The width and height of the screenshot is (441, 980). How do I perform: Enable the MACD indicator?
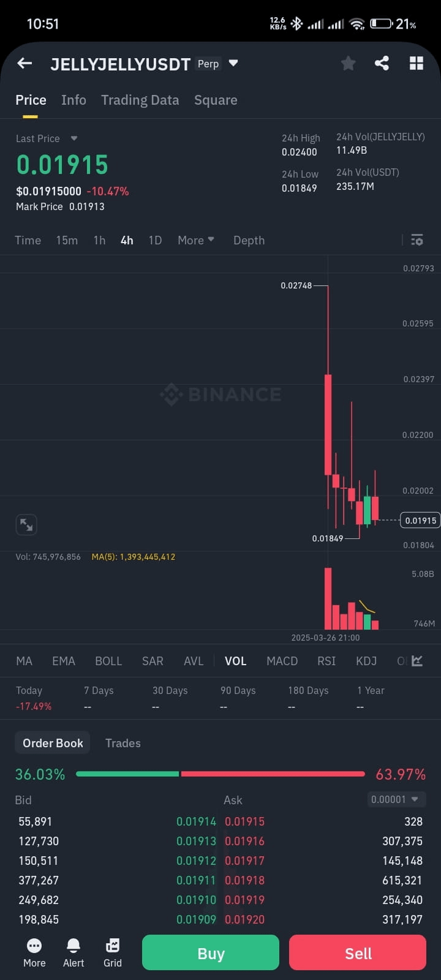click(282, 661)
